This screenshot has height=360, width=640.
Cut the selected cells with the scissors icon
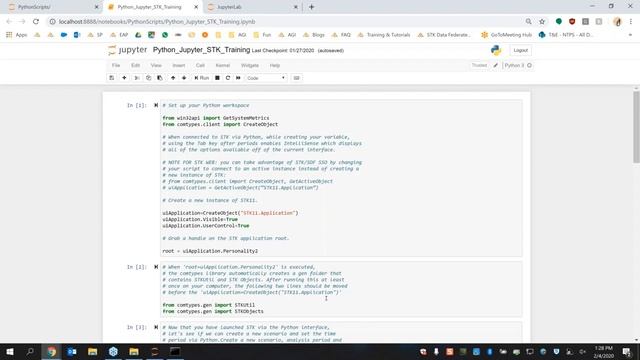tap(137, 78)
